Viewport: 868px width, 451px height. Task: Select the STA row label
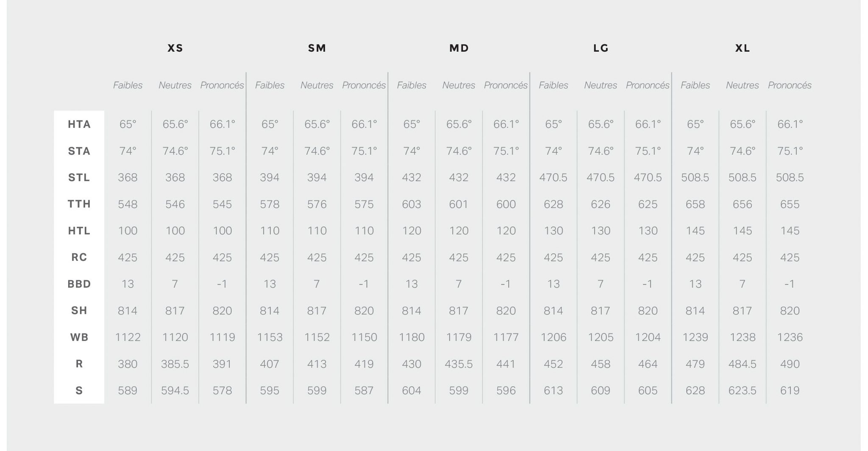click(79, 151)
